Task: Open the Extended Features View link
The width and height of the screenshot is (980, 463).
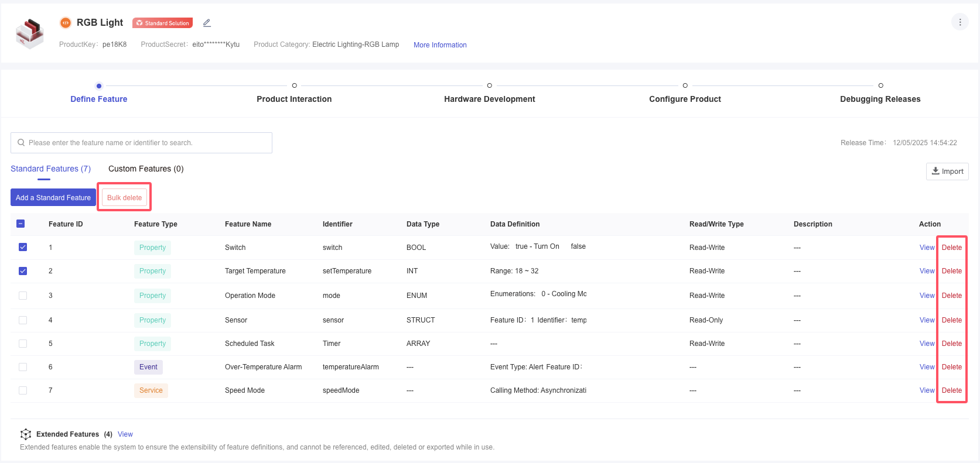Action: (125, 434)
